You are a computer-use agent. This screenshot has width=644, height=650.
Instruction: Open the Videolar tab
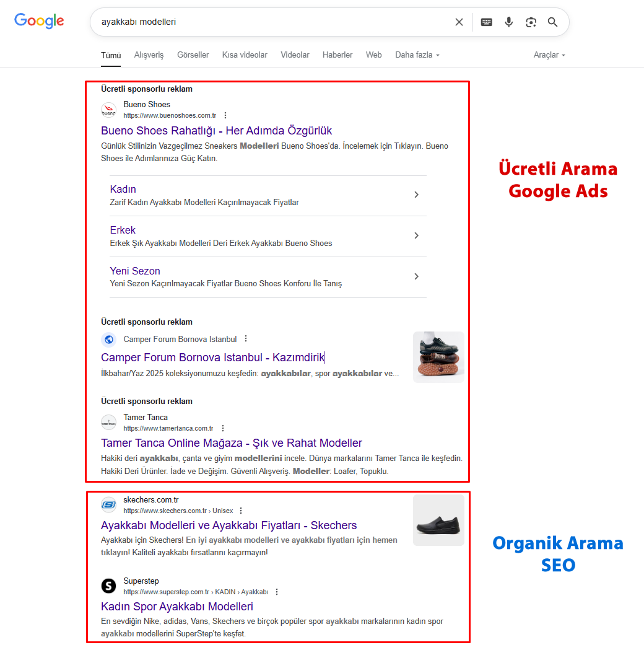click(x=295, y=55)
